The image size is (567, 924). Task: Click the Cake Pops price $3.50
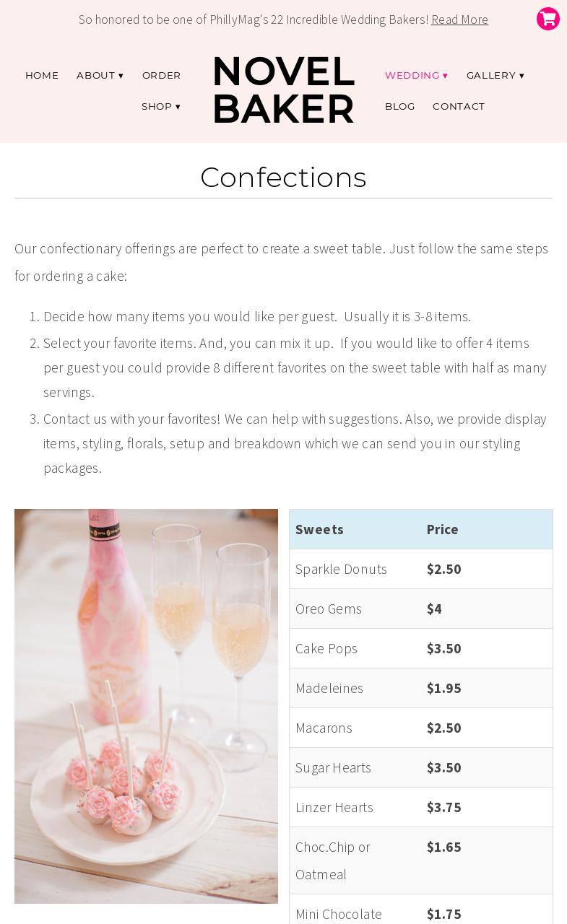[443, 648]
